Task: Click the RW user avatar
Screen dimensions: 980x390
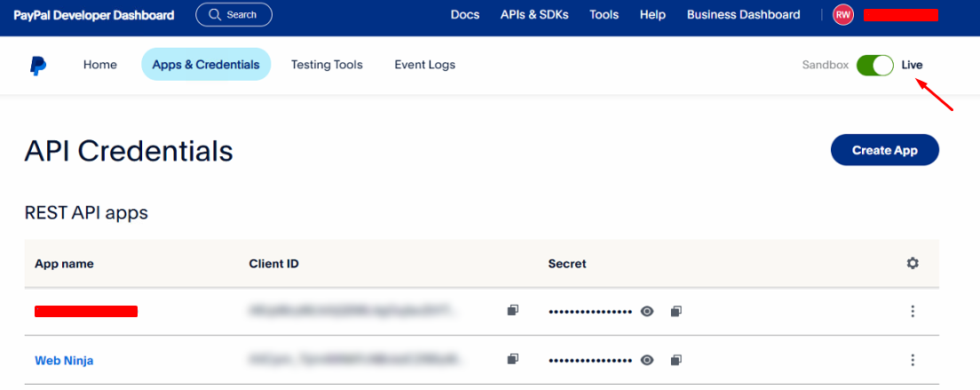Action: [x=842, y=14]
